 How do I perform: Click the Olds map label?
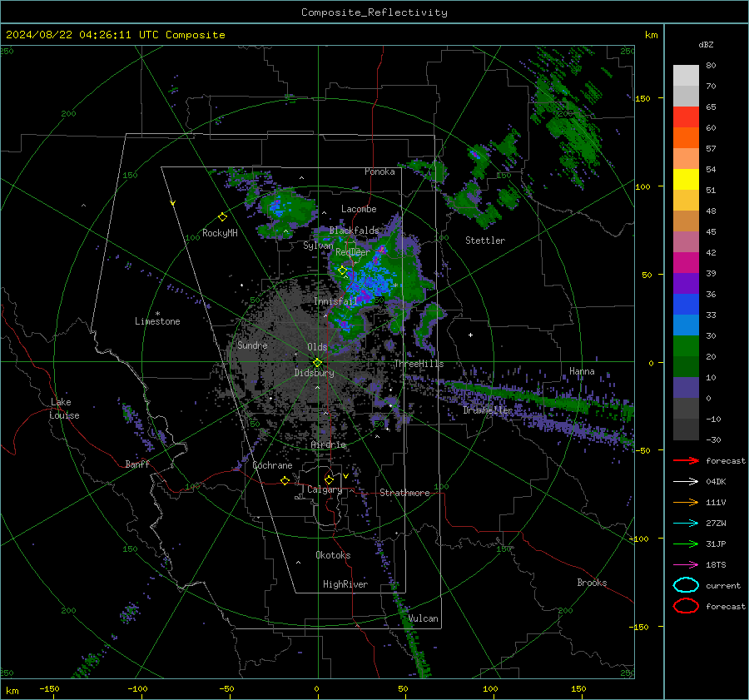click(317, 347)
